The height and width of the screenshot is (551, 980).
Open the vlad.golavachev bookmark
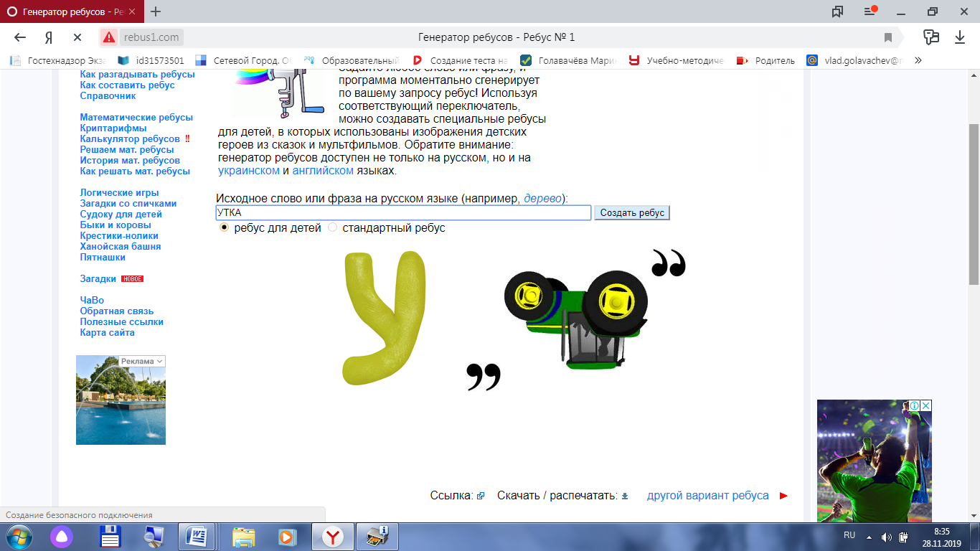coord(854,60)
